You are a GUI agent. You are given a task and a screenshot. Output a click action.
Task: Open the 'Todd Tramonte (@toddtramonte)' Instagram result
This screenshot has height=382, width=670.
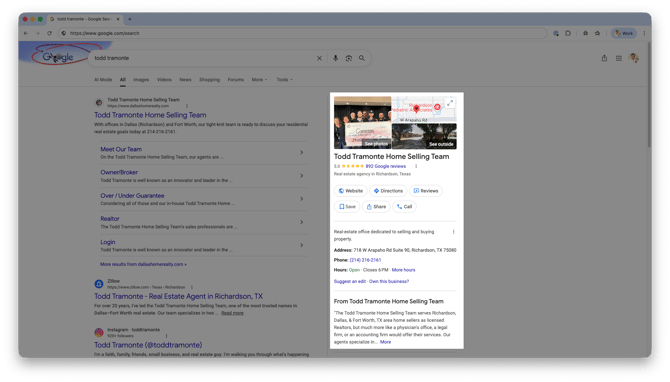click(x=148, y=345)
